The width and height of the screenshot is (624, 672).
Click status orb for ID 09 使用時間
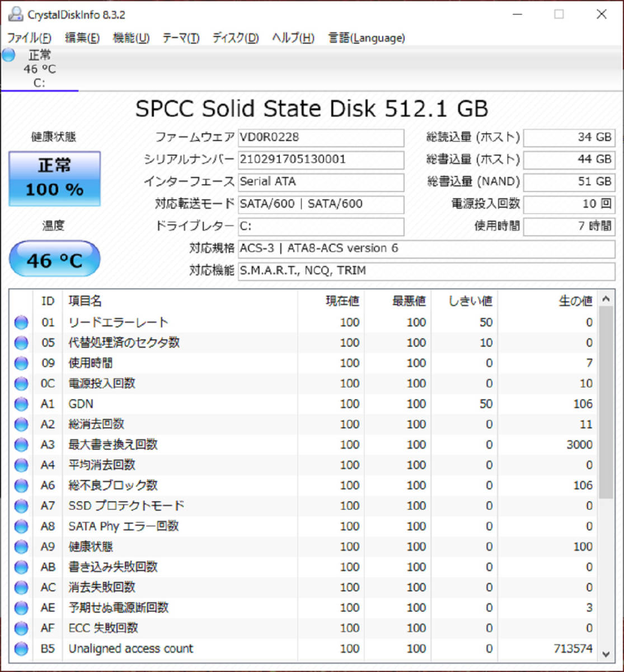[x=21, y=363]
